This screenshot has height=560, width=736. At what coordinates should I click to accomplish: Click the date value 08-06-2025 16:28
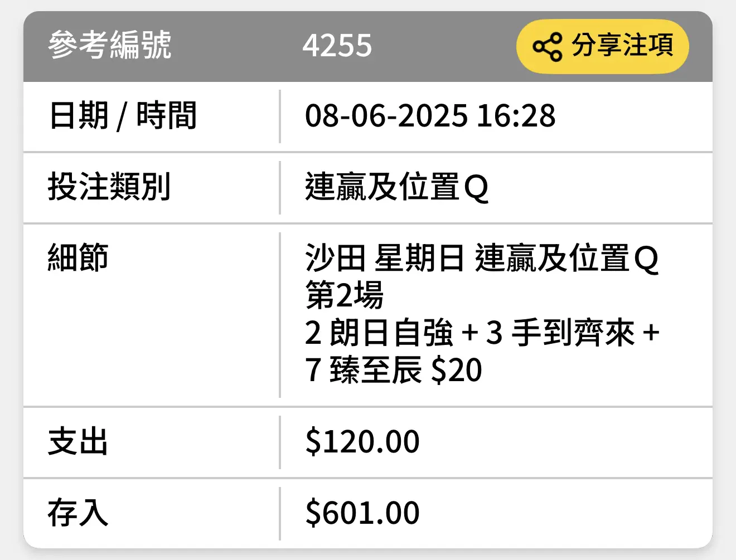pyautogui.click(x=430, y=116)
